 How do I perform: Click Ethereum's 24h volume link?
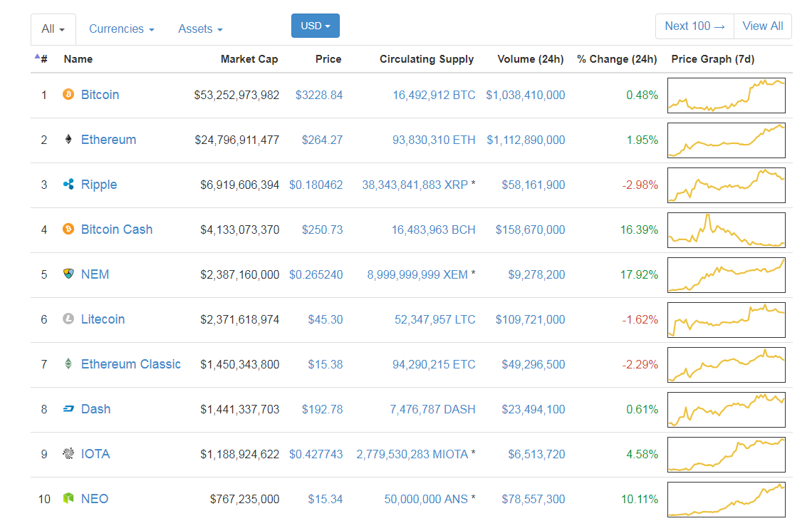(525, 139)
